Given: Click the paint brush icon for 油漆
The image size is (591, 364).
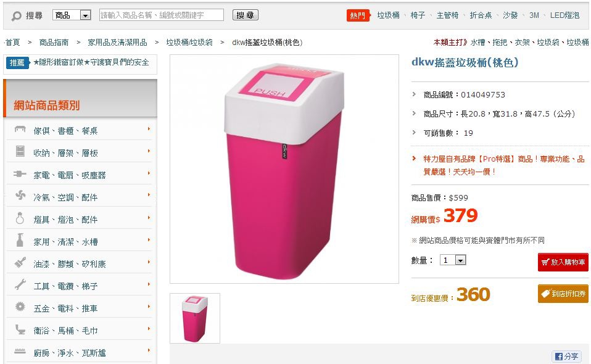Looking at the screenshot, I should click(x=20, y=263).
